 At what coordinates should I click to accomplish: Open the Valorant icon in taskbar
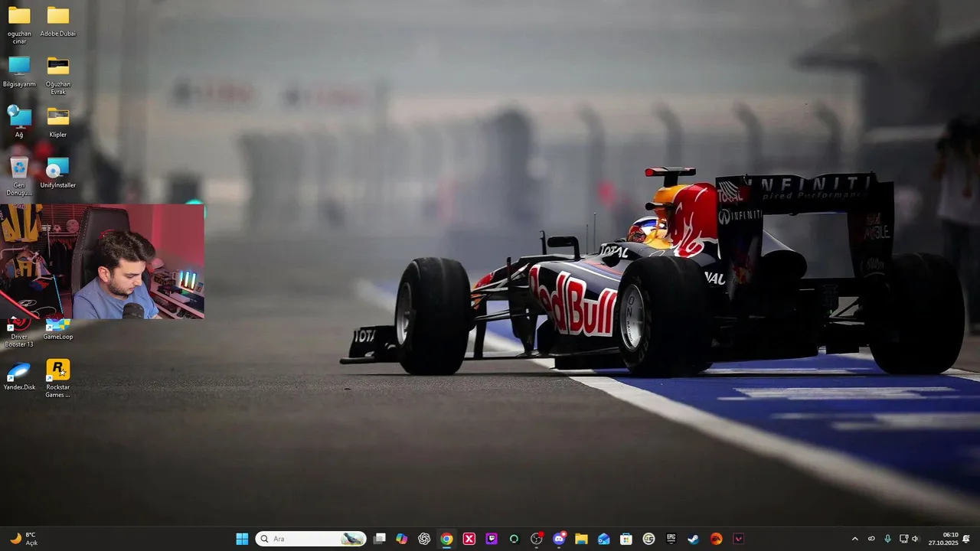tap(739, 539)
